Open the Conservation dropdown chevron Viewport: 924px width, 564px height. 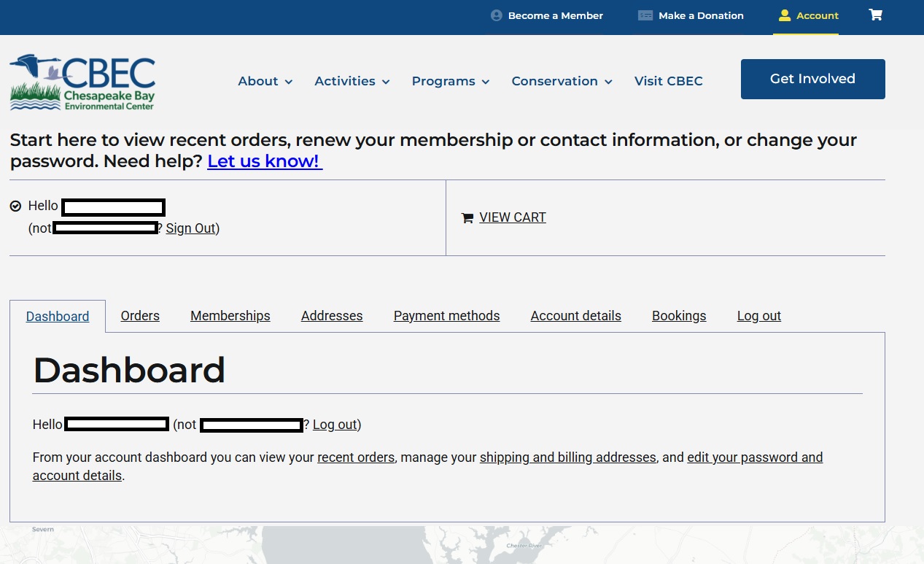click(608, 82)
